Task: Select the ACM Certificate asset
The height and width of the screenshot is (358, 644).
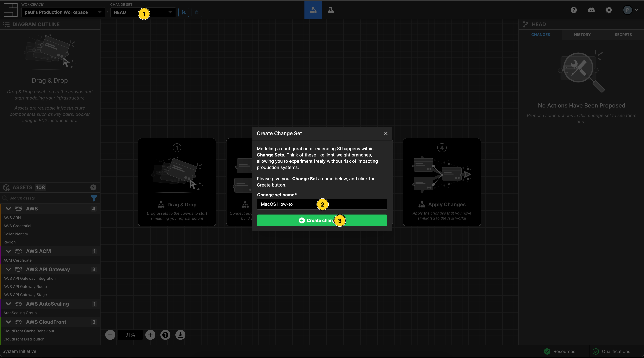Action: (50, 260)
